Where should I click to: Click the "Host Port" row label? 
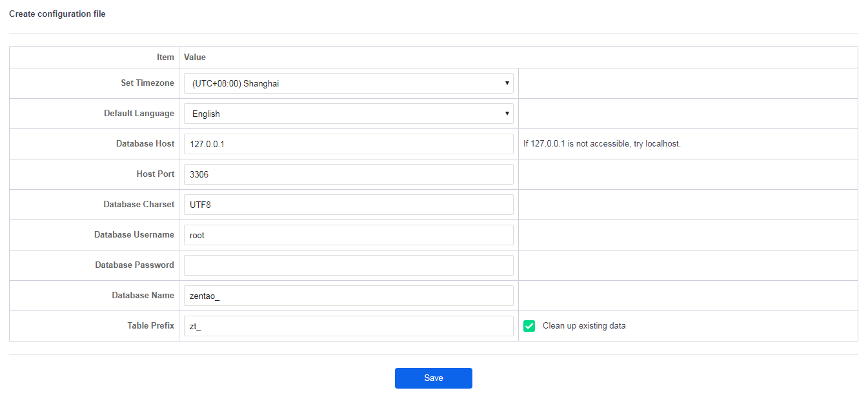coord(151,174)
